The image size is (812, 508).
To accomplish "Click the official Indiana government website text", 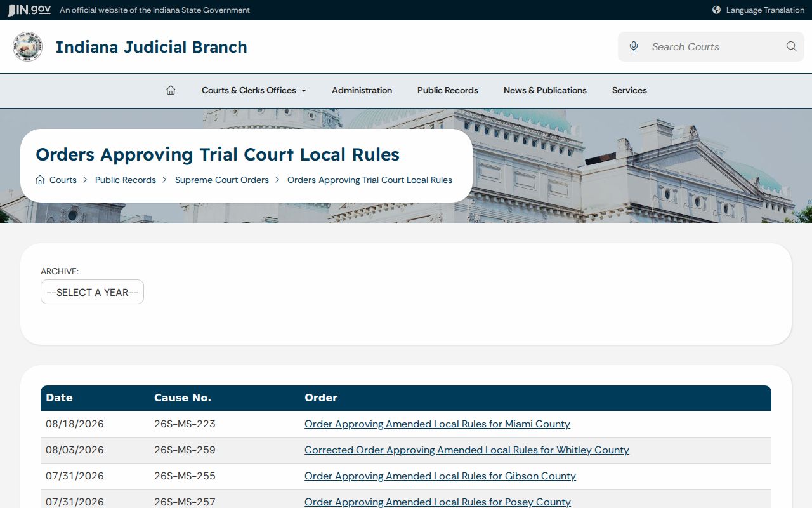I will pyautogui.click(x=155, y=10).
